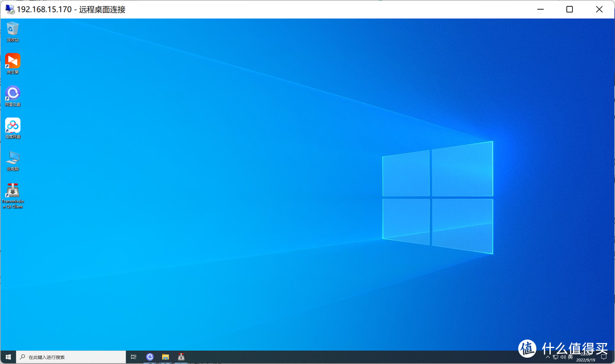Open Task View from the taskbar
This screenshot has height=364, width=615.
click(134, 357)
